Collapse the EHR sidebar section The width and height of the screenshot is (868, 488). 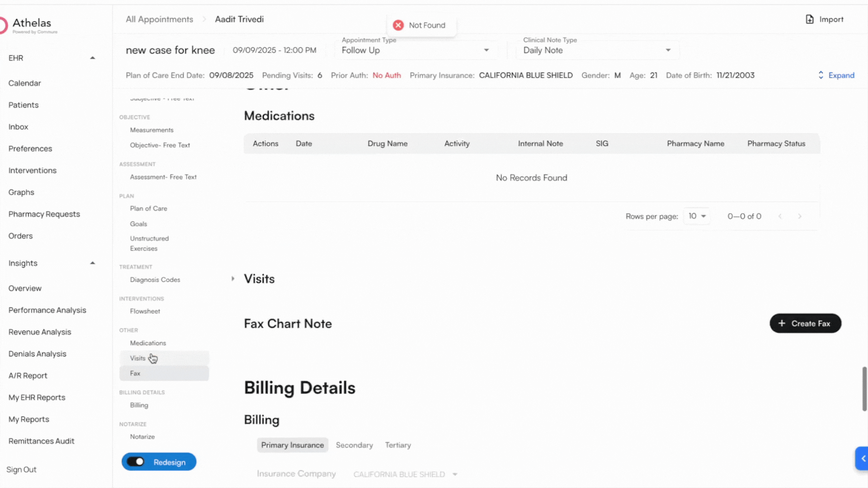point(93,58)
